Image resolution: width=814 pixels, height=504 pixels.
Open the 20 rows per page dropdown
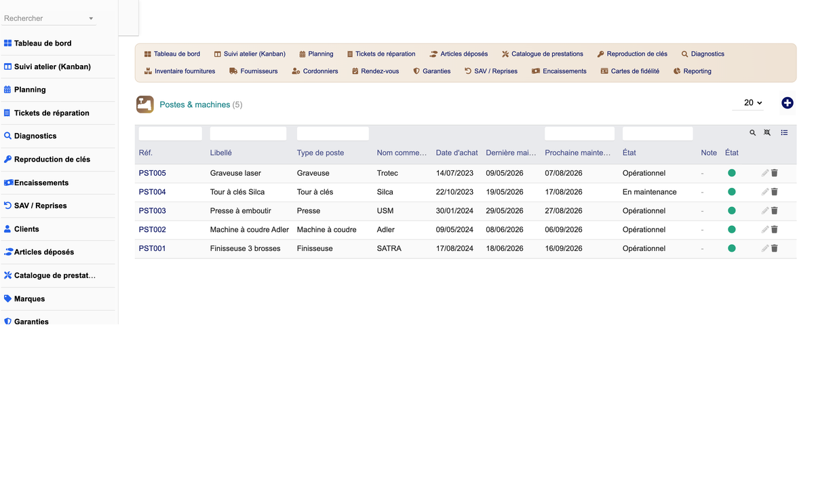tap(749, 103)
